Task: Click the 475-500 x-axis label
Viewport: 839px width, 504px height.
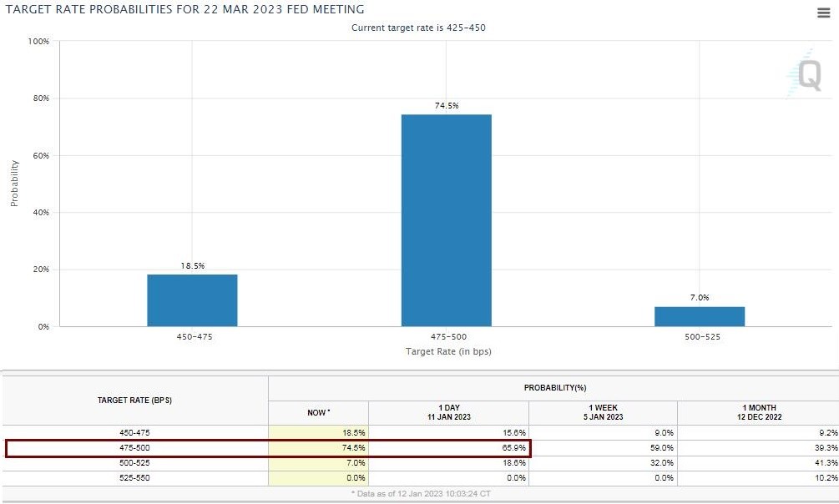Action: 448,337
